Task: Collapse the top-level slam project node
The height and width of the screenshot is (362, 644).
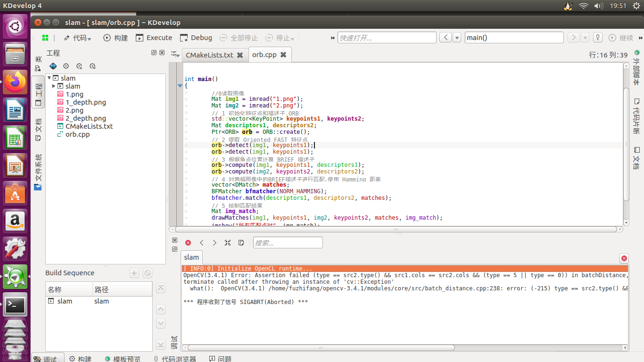Action: coord(49,78)
